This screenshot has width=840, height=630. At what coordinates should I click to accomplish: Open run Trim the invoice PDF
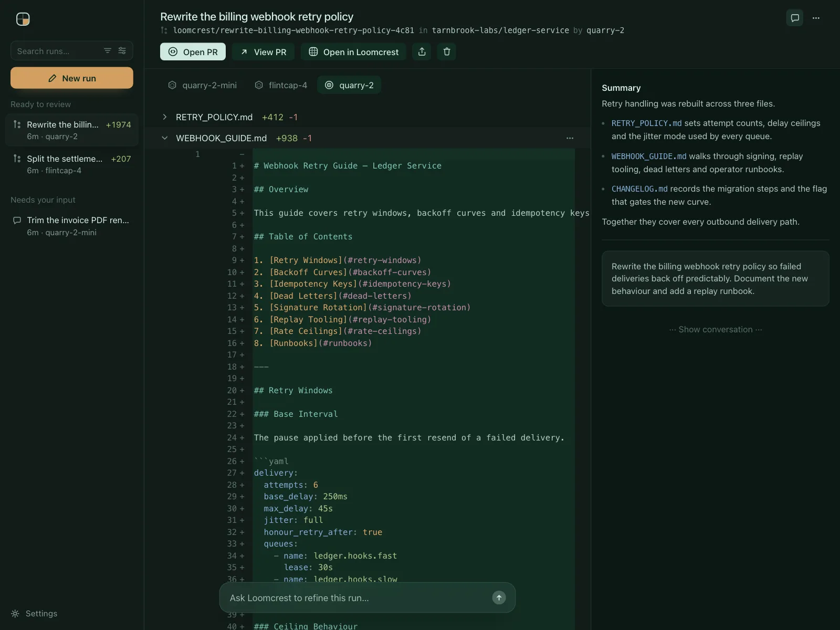click(x=72, y=226)
